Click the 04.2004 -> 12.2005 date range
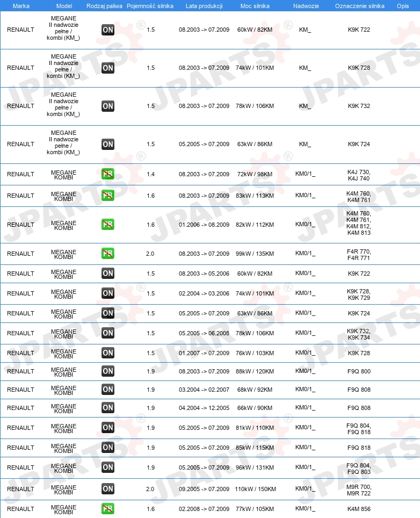Screen dimensions: 420x518 click(x=204, y=408)
